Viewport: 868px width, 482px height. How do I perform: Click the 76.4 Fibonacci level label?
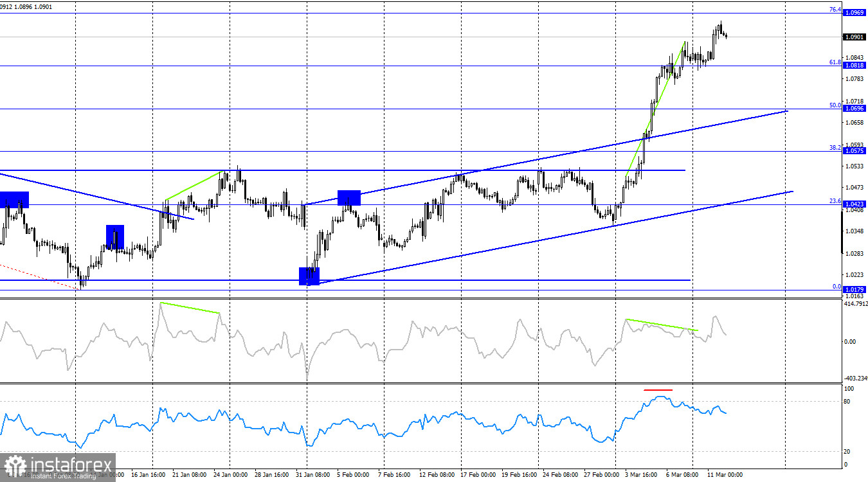[x=835, y=9]
